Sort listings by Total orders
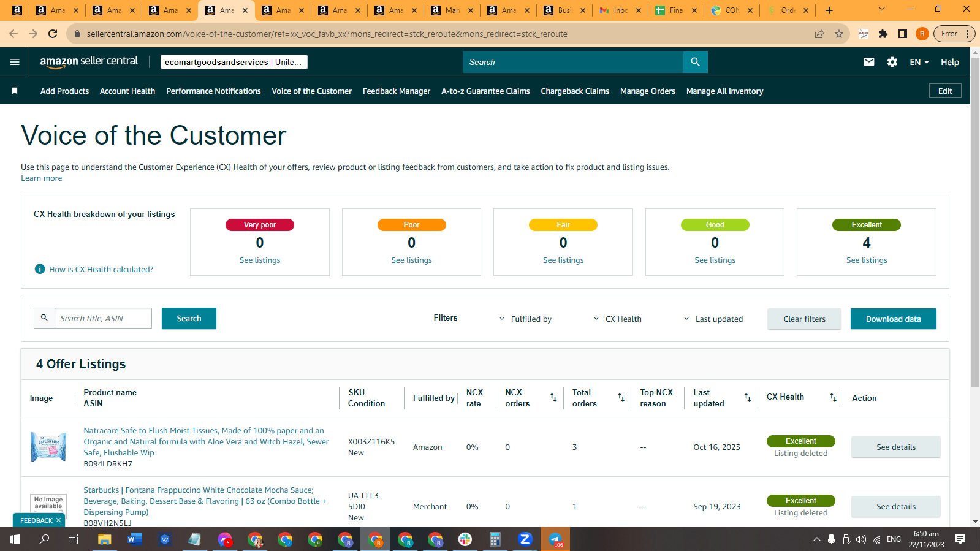Screen dimensions: 980x551 click(x=621, y=398)
